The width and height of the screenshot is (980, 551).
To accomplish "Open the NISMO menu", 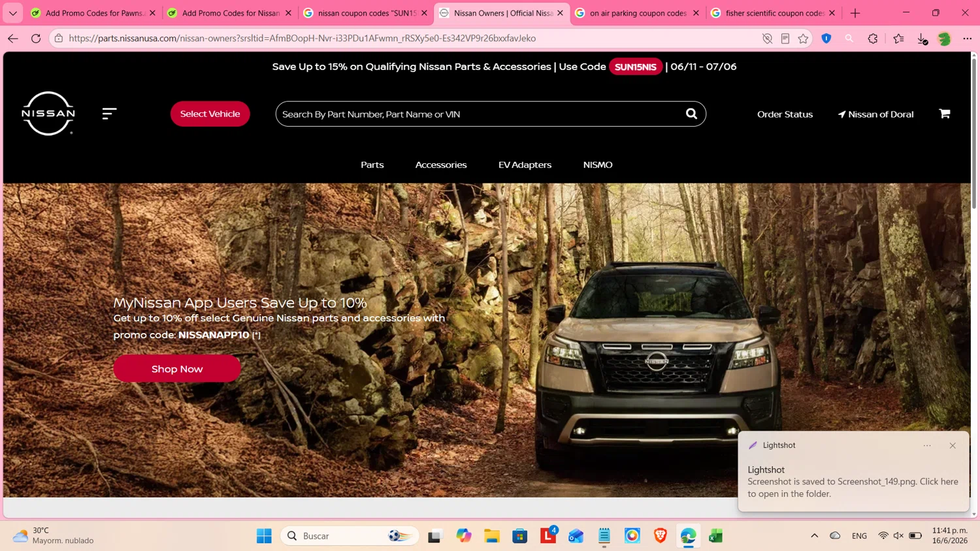I will click(598, 165).
